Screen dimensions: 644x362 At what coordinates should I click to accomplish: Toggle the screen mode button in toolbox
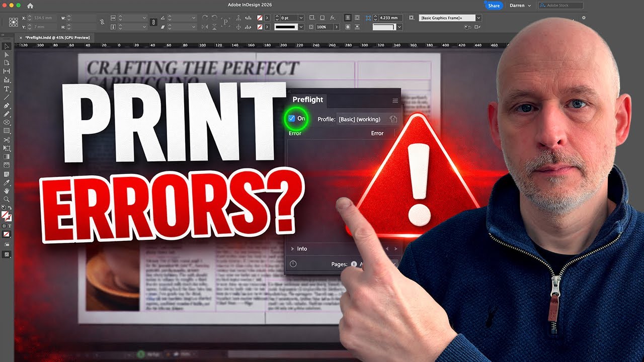(7, 254)
